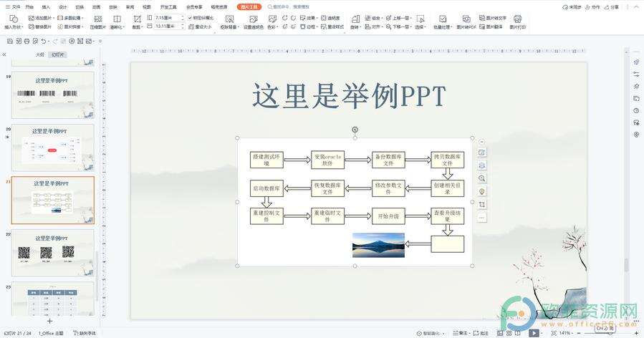The image size is (644, 338).
Task: Click the 备注 notes button in status bar
Action: tap(463, 333)
